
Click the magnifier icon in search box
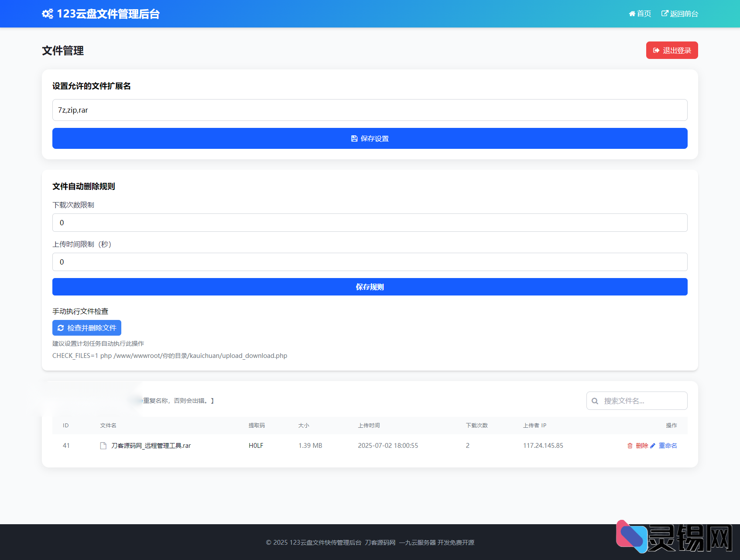pos(595,401)
